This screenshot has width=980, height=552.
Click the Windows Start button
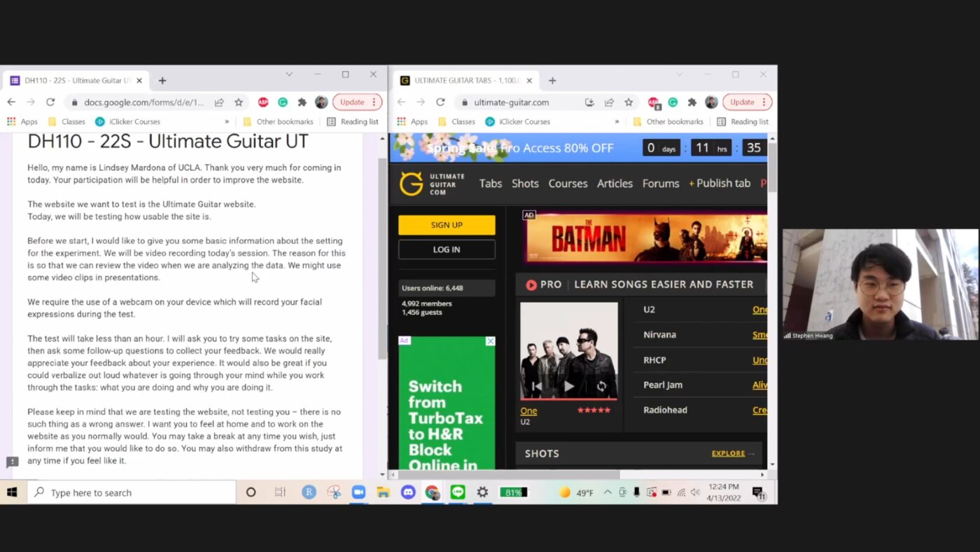[12, 492]
